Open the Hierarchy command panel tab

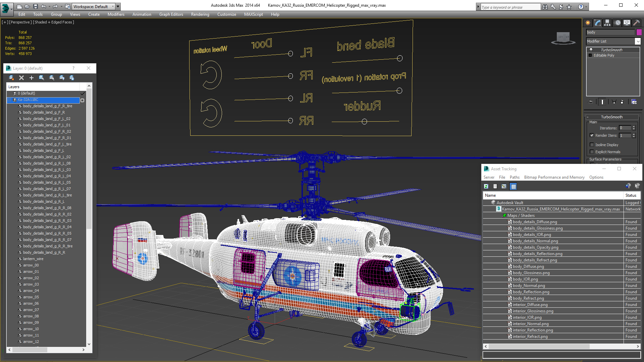tap(607, 23)
